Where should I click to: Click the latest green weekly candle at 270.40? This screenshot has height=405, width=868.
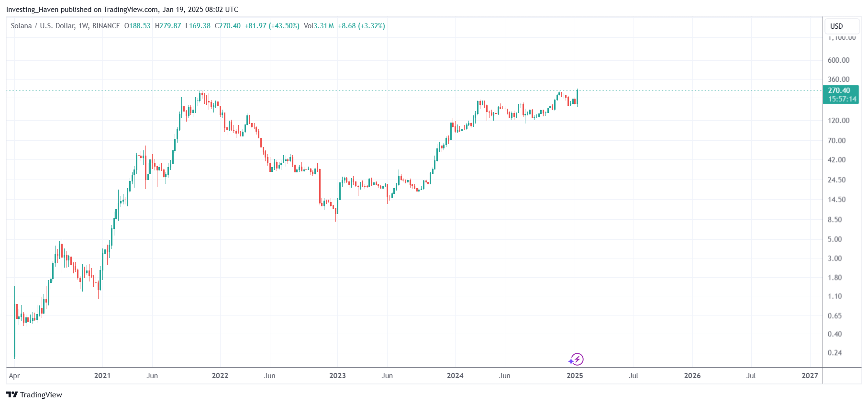coord(578,97)
